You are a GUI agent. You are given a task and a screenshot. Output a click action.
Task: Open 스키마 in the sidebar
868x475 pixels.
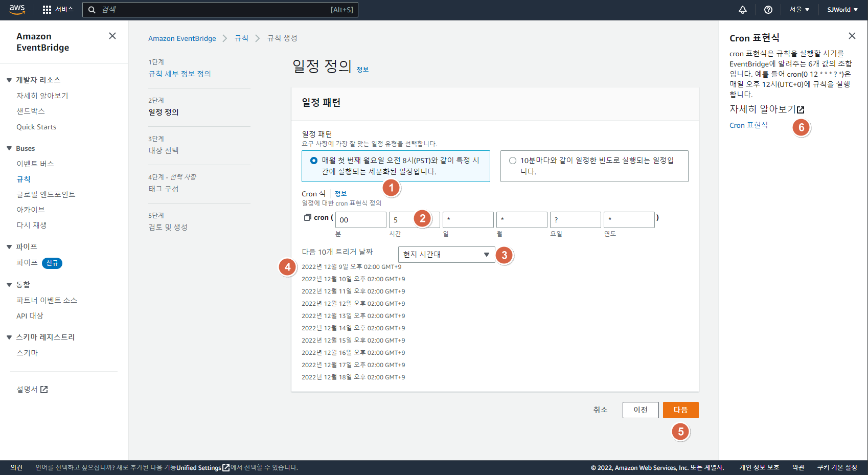pos(27,353)
